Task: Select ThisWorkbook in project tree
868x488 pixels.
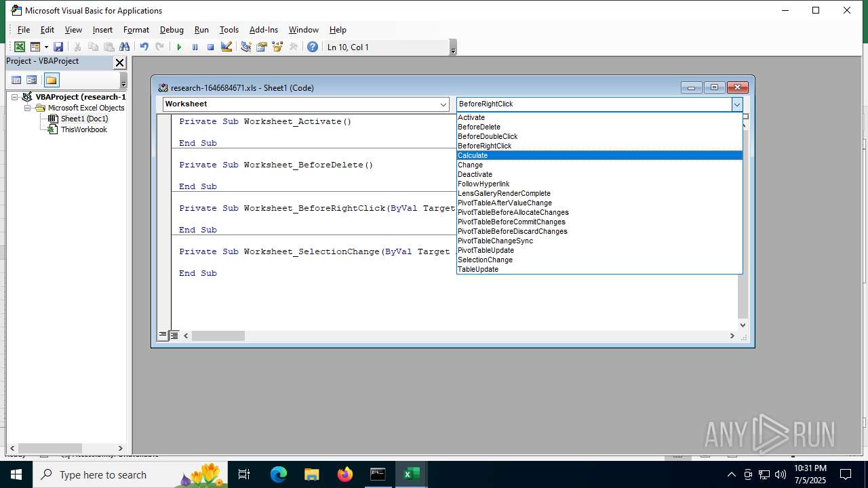Action: [x=83, y=129]
